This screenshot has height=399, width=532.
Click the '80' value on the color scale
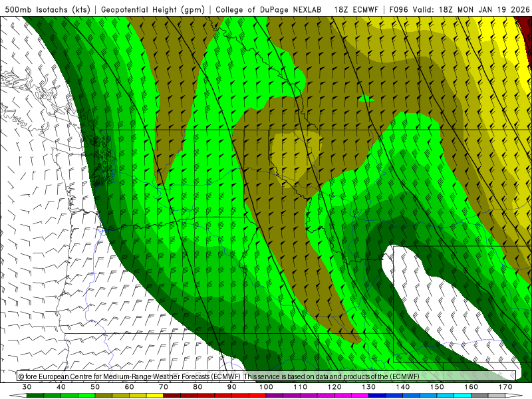pos(198,387)
